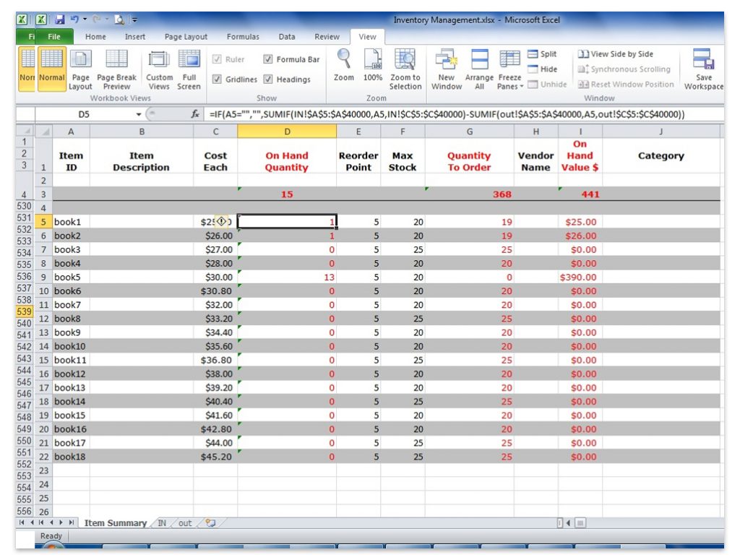Open the 'out' sheet tab
The image size is (740, 560).
184,522
